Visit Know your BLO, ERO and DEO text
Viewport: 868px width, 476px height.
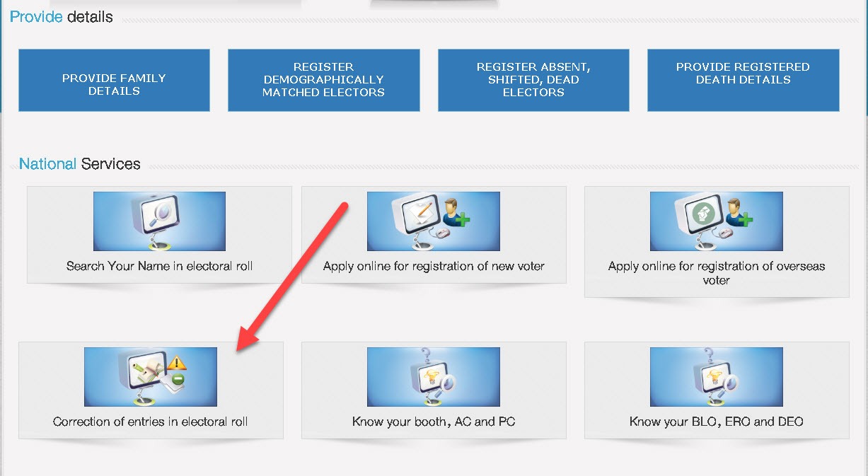tap(716, 422)
